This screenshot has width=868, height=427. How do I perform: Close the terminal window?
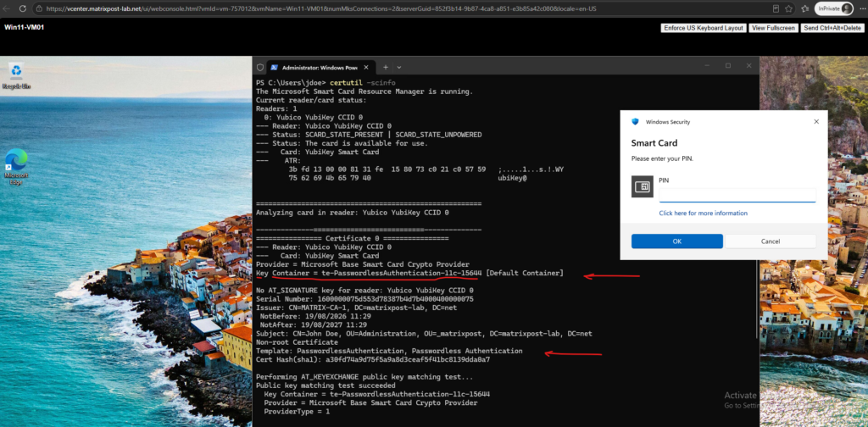(x=749, y=65)
